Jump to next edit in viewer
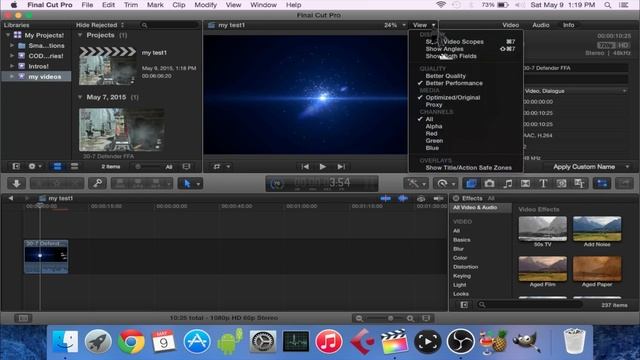 [x=341, y=167]
